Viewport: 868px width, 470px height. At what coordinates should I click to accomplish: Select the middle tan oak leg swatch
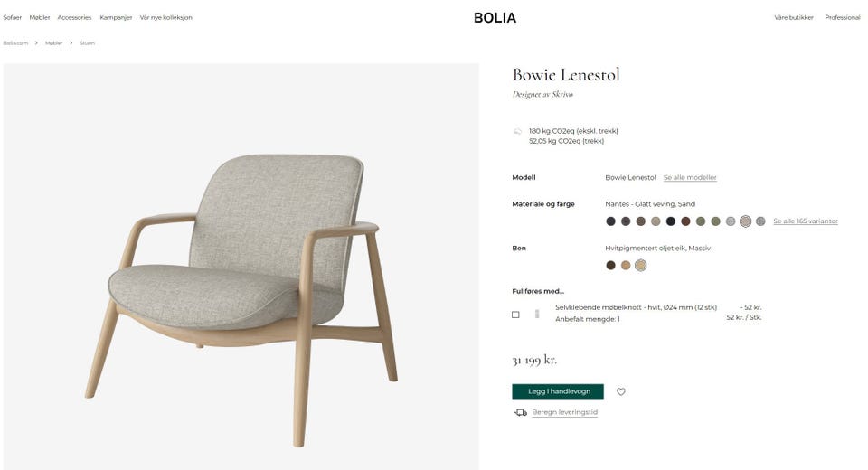626,265
